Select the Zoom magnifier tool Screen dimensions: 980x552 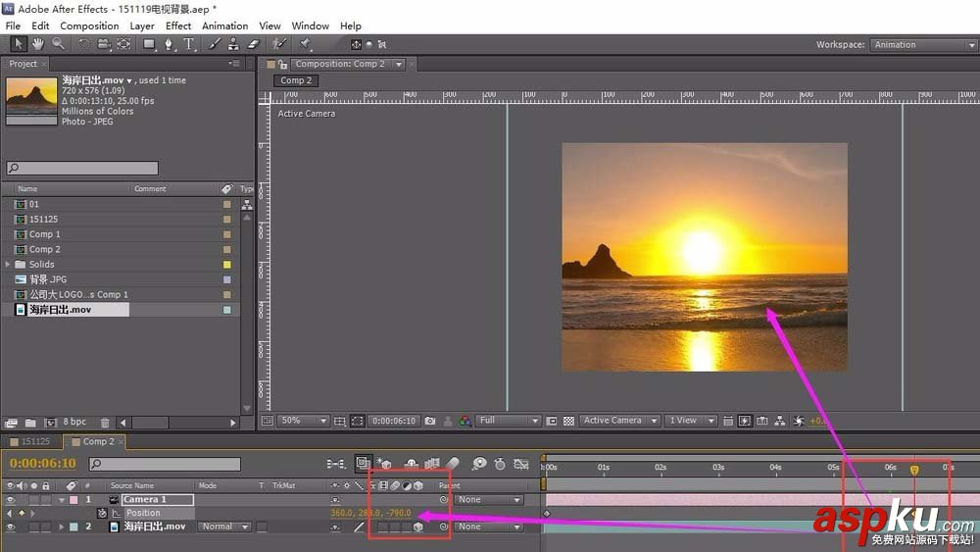[x=59, y=44]
